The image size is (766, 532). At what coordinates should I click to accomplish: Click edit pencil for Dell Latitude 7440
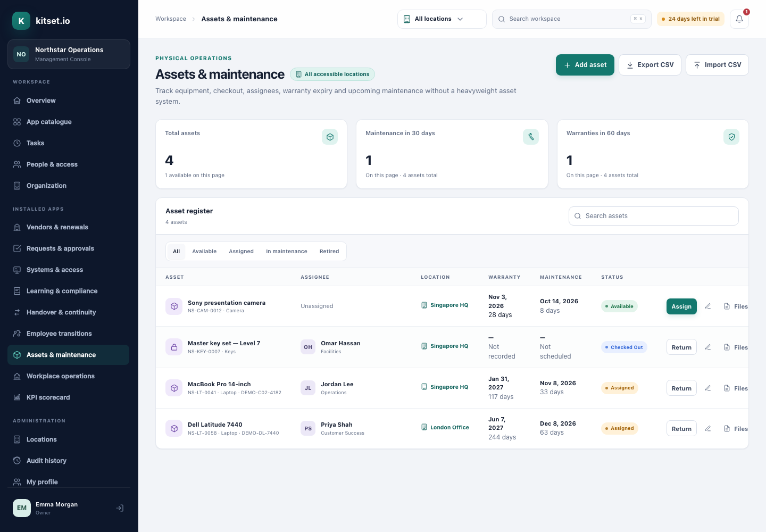708,429
